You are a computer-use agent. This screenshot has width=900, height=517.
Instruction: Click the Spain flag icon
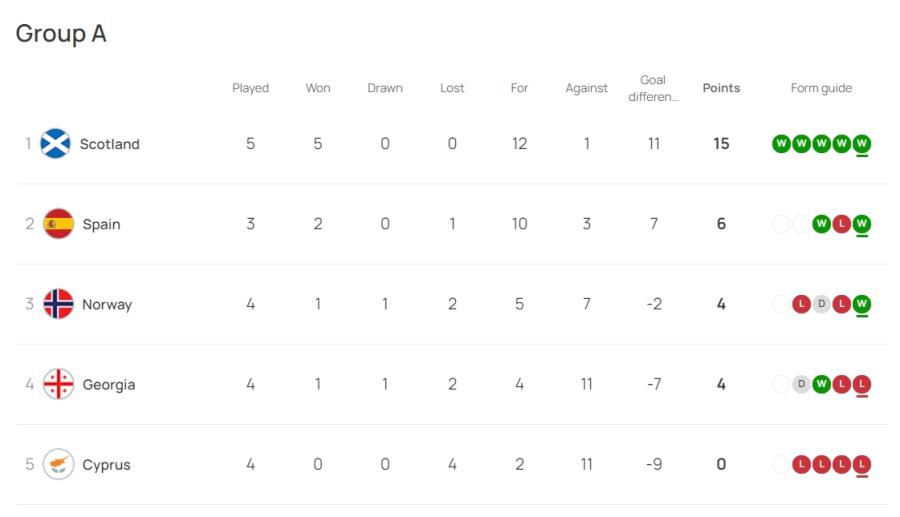tap(59, 224)
